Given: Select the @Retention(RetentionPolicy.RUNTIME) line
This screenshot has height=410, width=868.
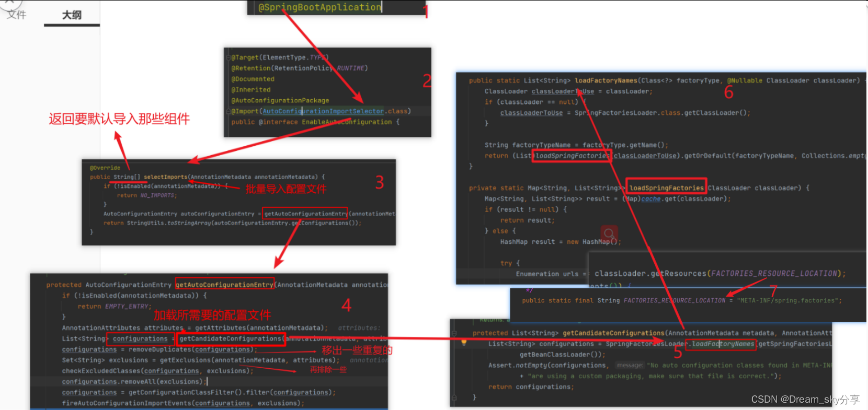Looking at the screenshot, I should pos(300,68).
